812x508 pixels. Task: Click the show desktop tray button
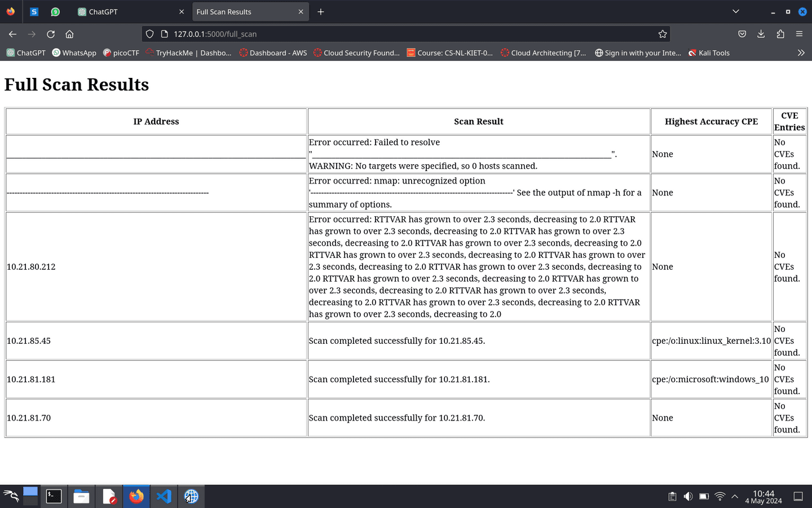(798, 497)
